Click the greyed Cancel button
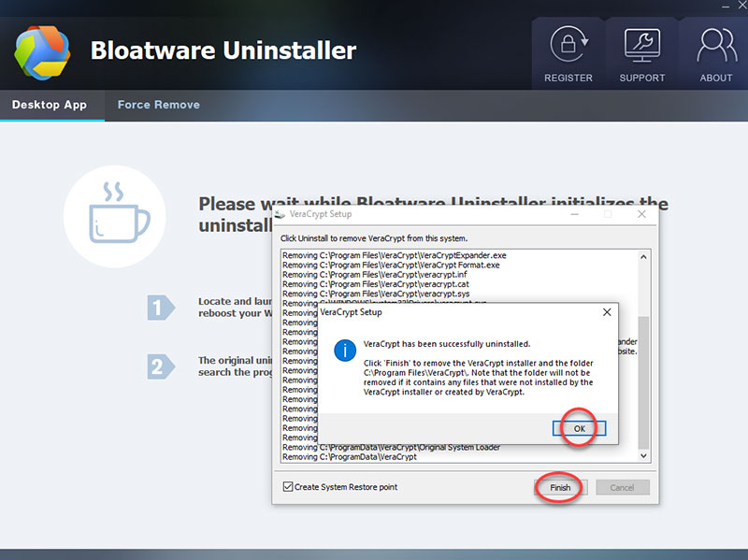The height and width of the screenshot is (560, 748). pyautogui.click(x=623, y=487)
